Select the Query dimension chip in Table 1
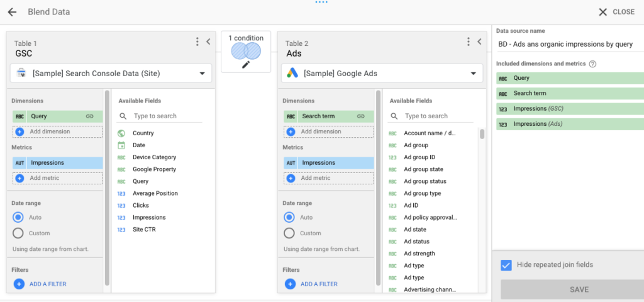The image size is (644, 302). tap(57, 116)
